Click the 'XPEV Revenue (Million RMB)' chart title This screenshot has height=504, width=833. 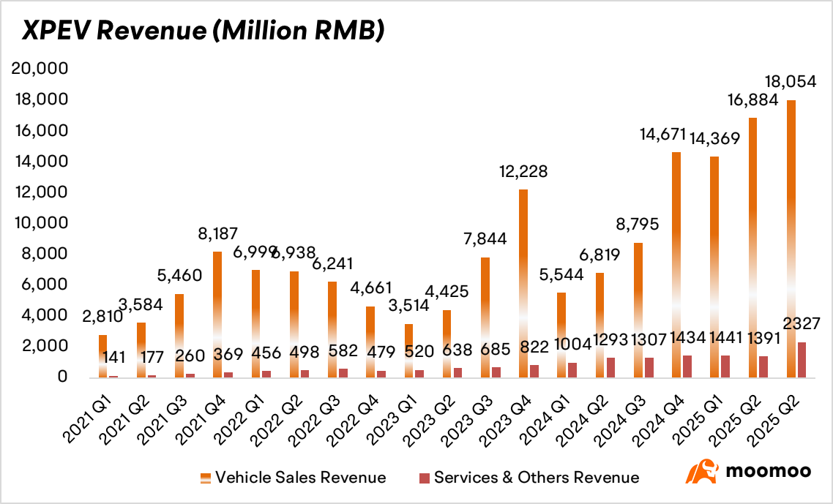coord(203,31)
